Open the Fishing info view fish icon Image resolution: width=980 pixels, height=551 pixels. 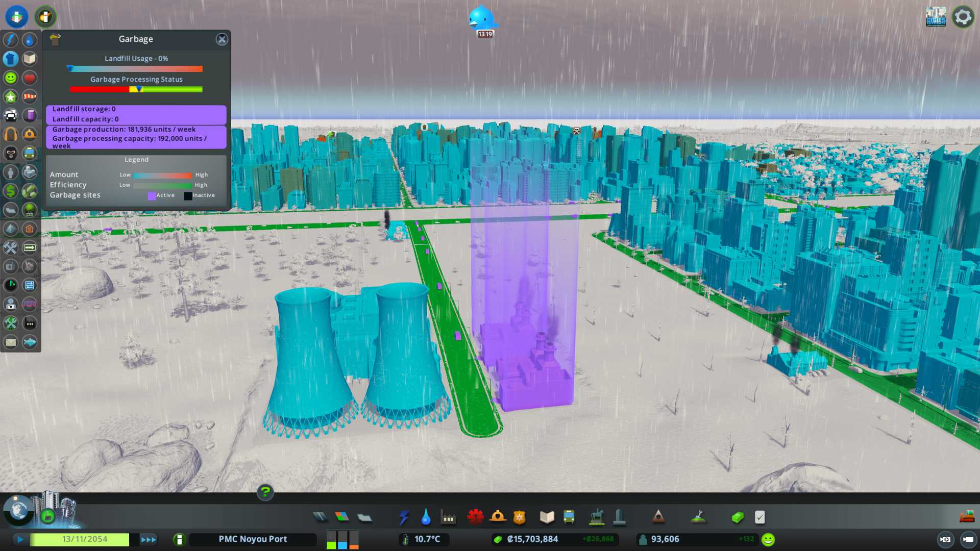30,342
